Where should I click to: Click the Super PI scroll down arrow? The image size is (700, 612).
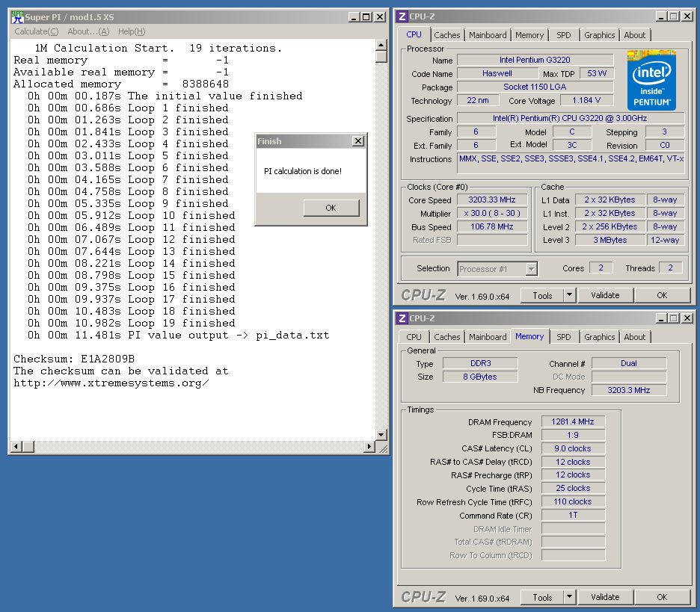coord(381,434)
